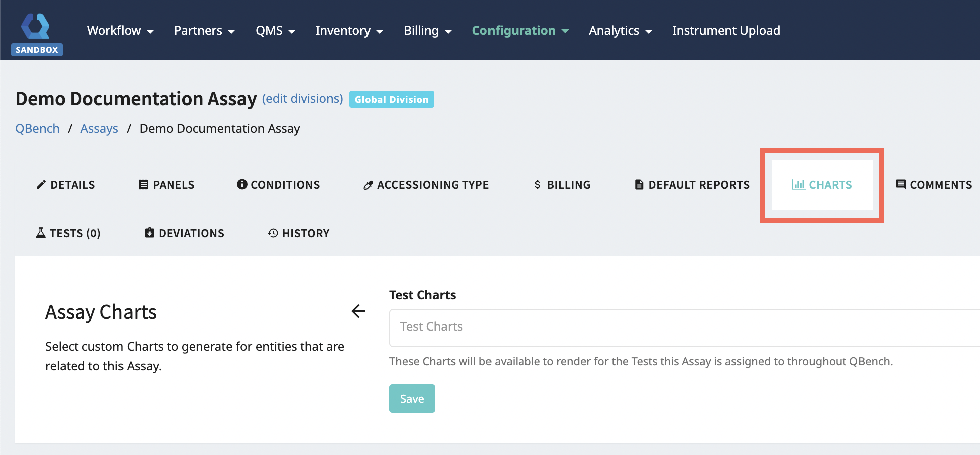
Task: Open the Deviations tab
Action: click(x=184, y=233)
